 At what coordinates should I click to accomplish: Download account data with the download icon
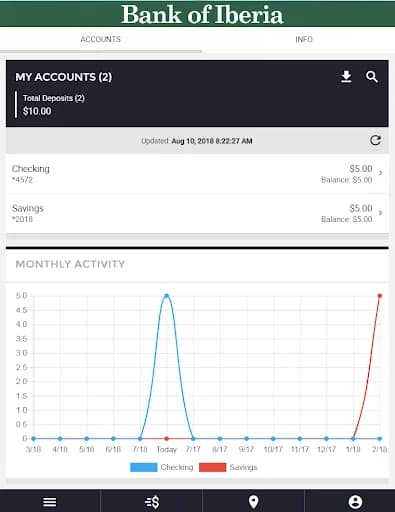point(346,77)
